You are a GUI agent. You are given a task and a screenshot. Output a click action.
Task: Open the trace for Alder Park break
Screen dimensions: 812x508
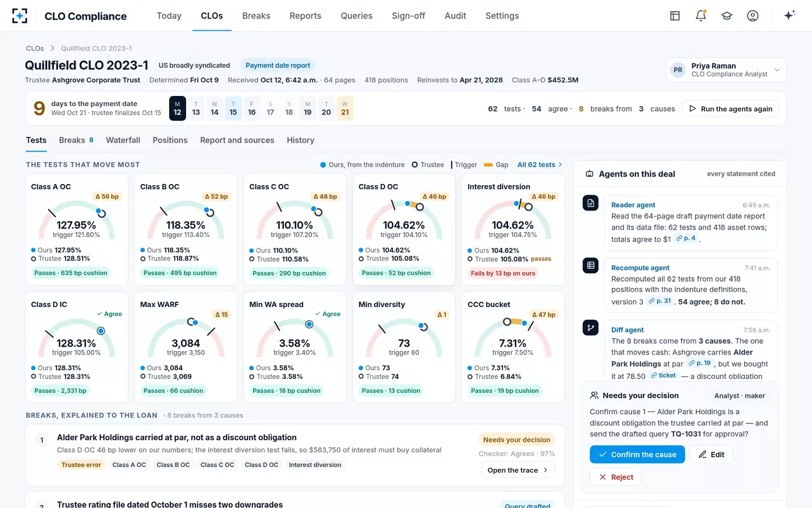pyautogui.click(x=518, y=470)
